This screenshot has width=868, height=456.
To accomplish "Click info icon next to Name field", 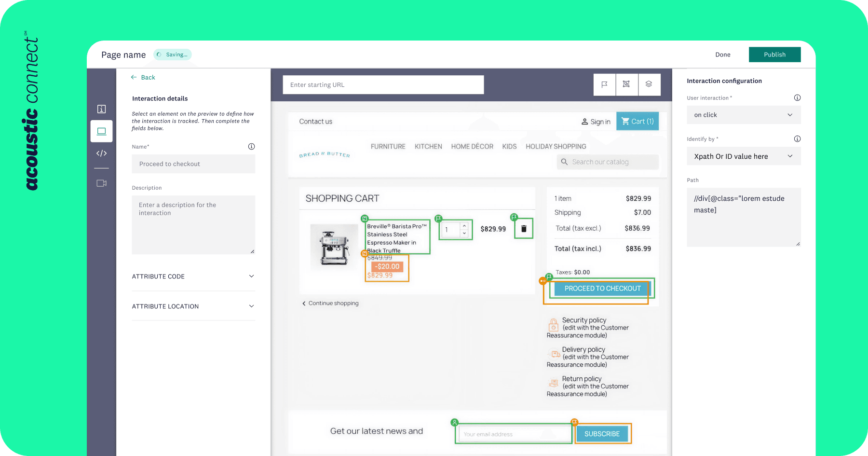I will (251, 147).
